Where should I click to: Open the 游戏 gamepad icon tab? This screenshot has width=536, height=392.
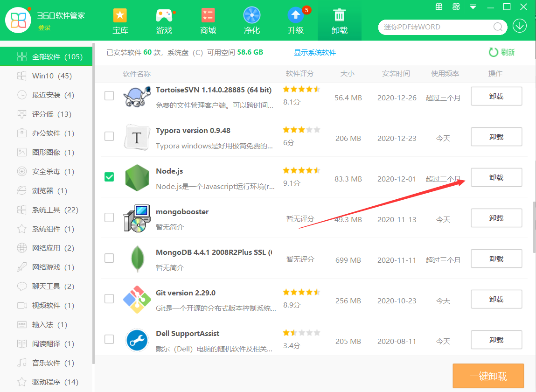pos(164,21)
